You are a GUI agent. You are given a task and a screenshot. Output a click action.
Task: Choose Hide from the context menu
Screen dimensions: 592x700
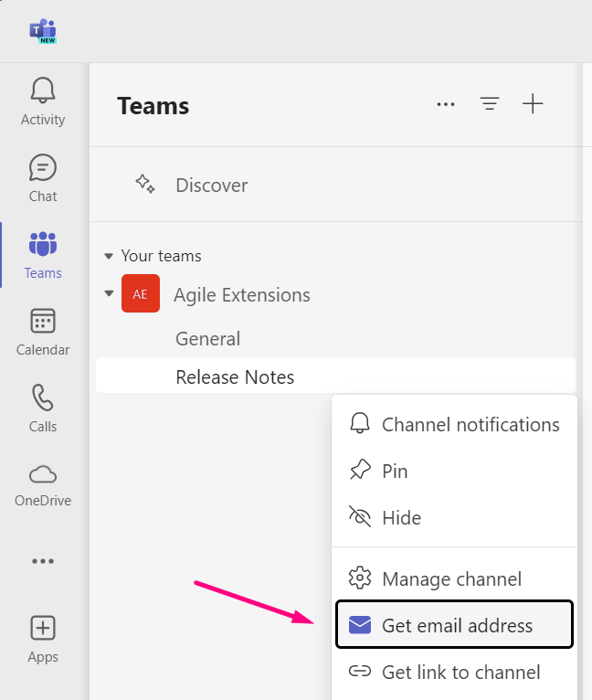[x=454, y=518]
